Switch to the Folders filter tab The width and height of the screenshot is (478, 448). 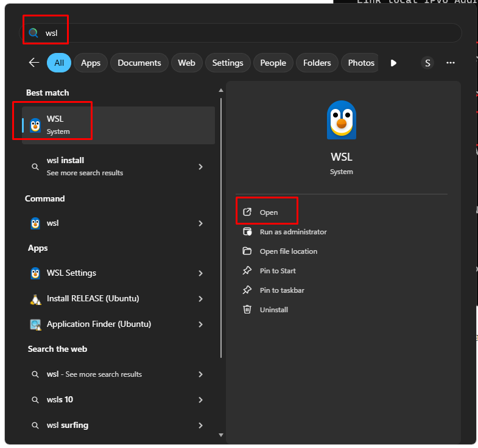[x=317, y=63]
